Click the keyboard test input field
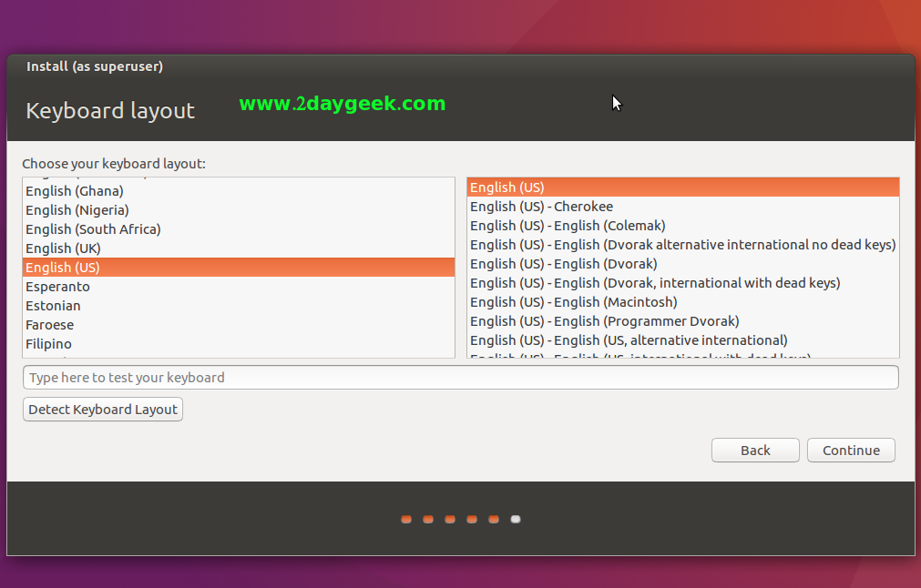This screenshot has width=921, height=588. (460, 378)
